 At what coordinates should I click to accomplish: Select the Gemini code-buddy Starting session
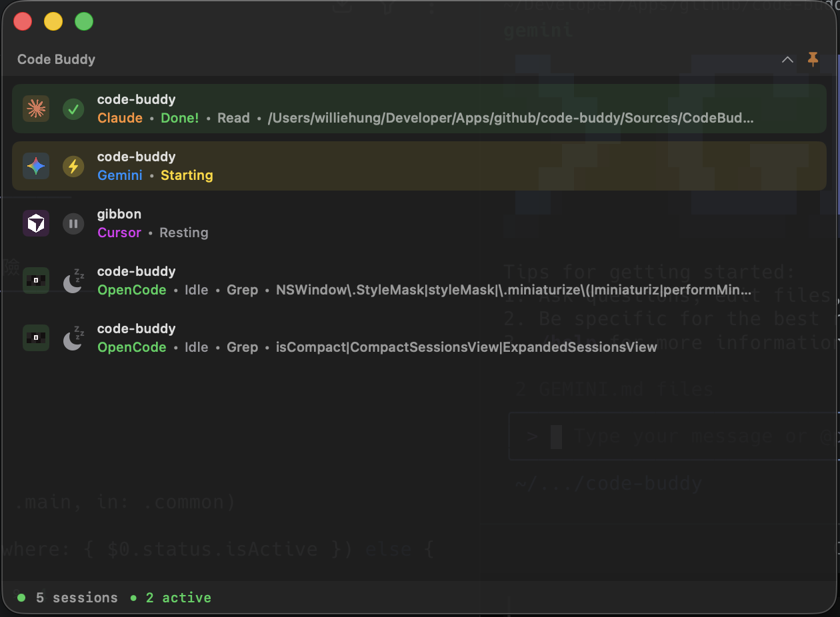click(x=419, y=166)
